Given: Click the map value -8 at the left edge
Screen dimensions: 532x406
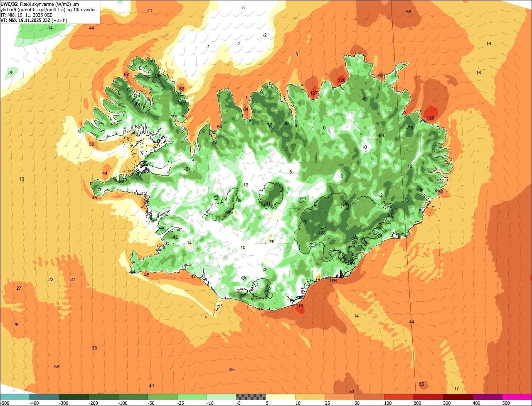Looking at the screenshot, I should 10,73.
